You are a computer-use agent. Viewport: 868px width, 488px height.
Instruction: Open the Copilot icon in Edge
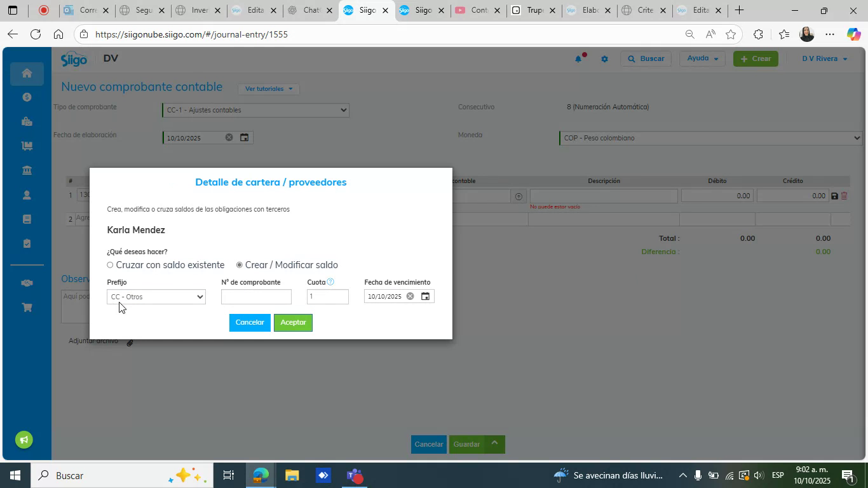pyautogui.click(x=853, y=34)
